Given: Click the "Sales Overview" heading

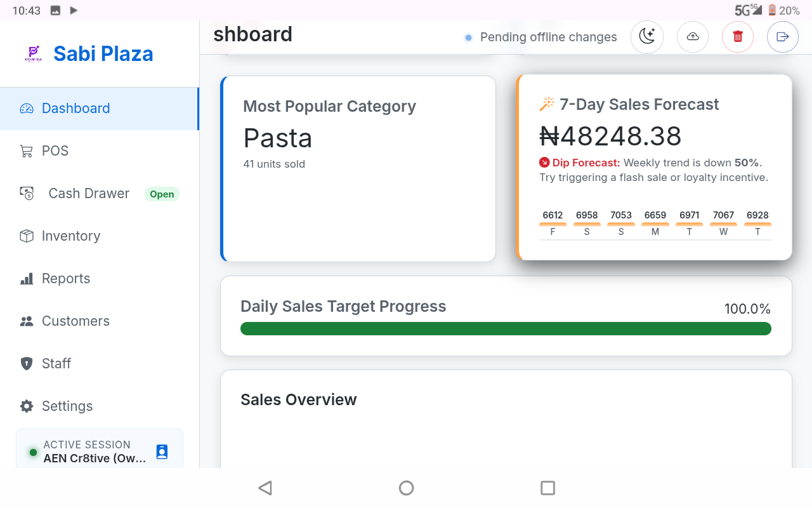Looking at the screenshot, I should coord(299,399).
